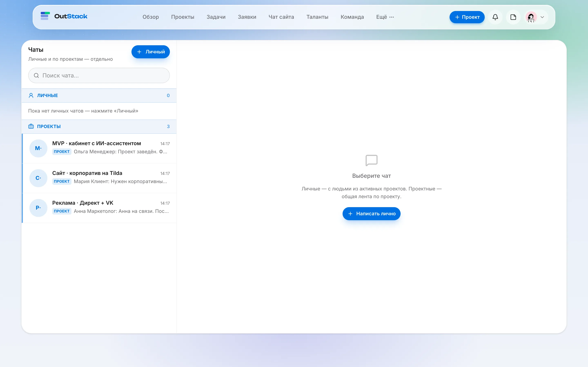Select the M avatar of MVP chat
The image size is (588, 367).
point(38,148)
